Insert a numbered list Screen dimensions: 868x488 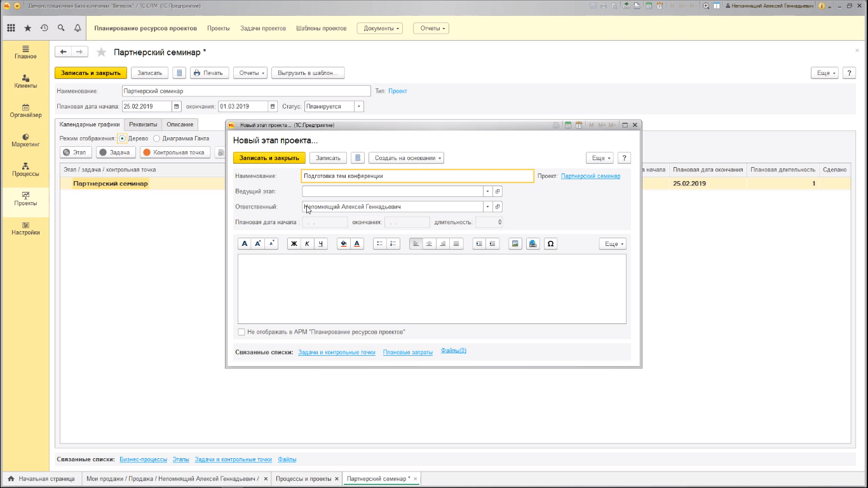click(x=393, y=243)
